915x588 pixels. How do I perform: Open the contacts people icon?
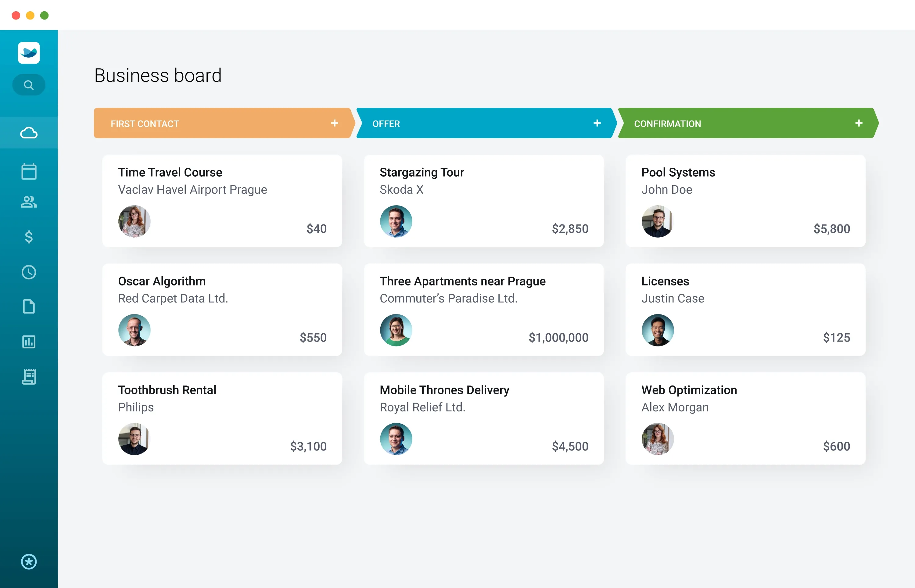29,202
